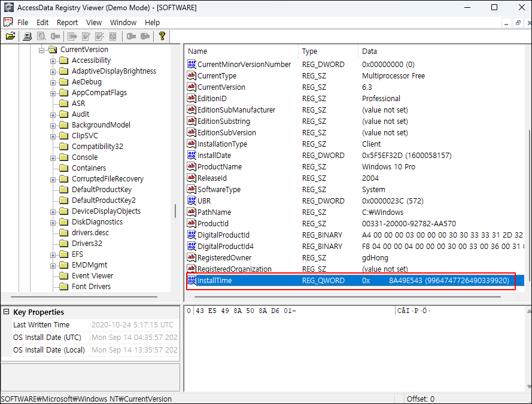Expand the BackgroundModel key
This screenshot has height=404, width=532.
click(53, 126)
